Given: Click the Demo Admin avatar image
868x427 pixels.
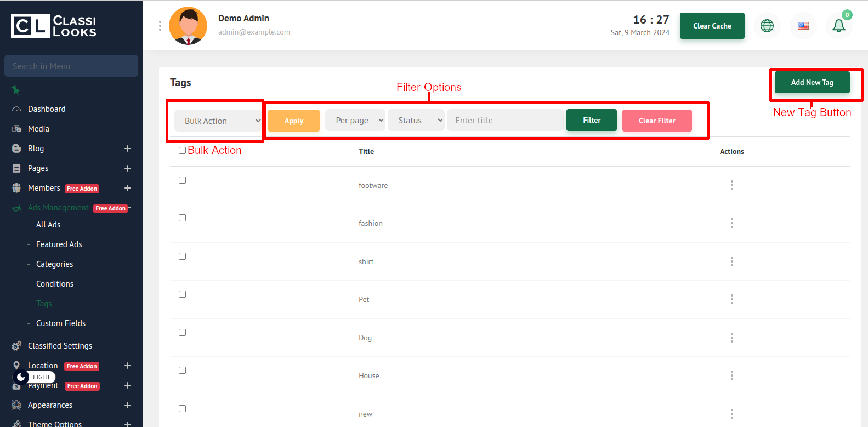Looking at the screenshot, I should coord(188,26).
